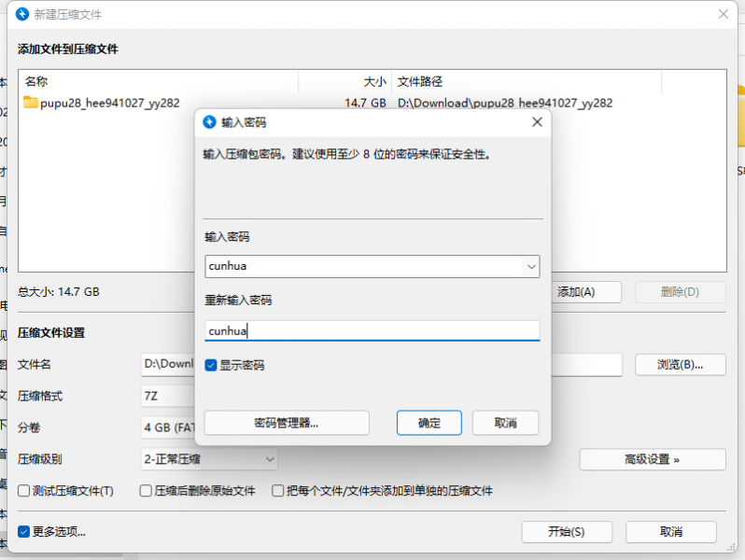
Task: Click the re-enter password input field
Action: click(x=372, y=330)
